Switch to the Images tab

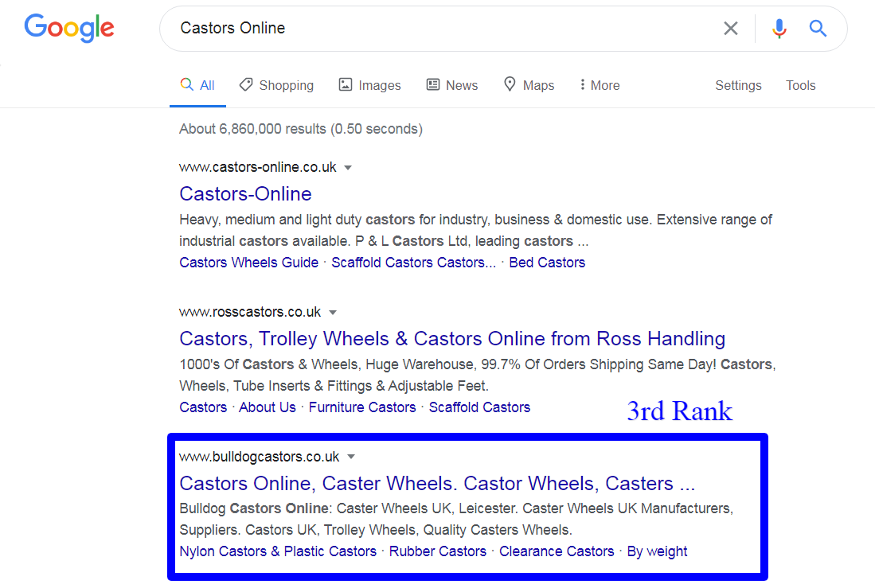(x=369, y=85)
